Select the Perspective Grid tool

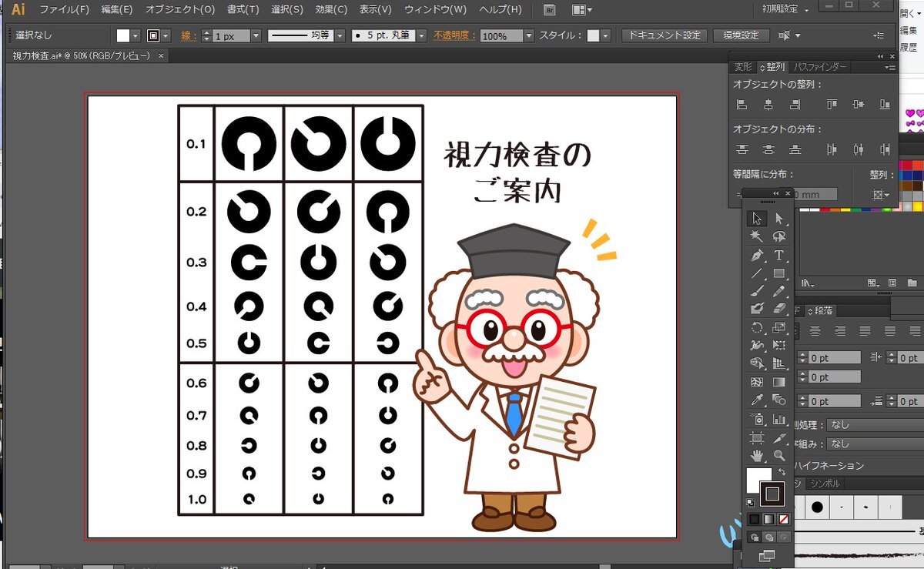point(779,363)
